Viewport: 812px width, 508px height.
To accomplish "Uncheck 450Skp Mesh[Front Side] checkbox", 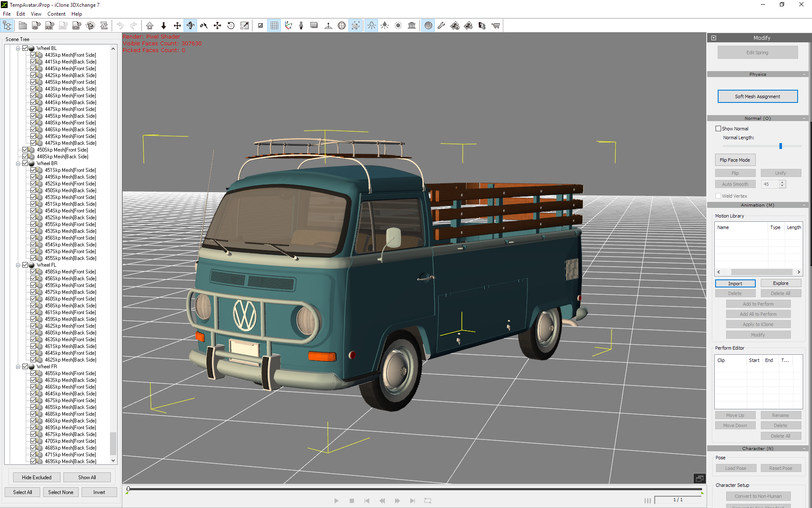I will coord(25,150).
